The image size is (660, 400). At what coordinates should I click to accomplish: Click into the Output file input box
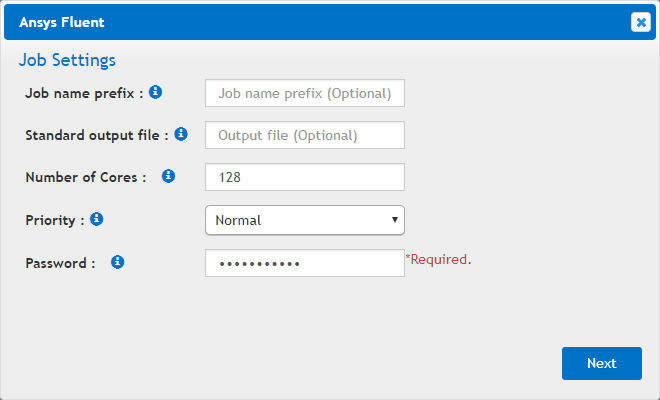tap(304, 135)
